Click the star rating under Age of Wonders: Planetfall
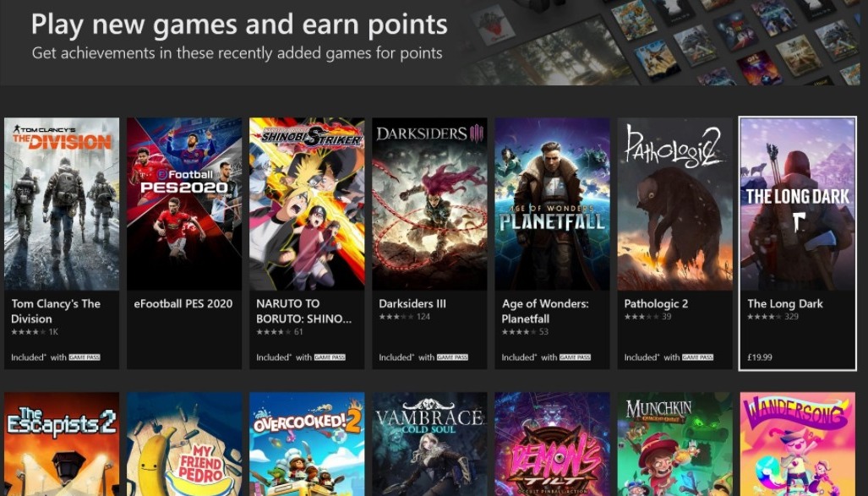This screenshot has width=868, height=496. point(516,332)
